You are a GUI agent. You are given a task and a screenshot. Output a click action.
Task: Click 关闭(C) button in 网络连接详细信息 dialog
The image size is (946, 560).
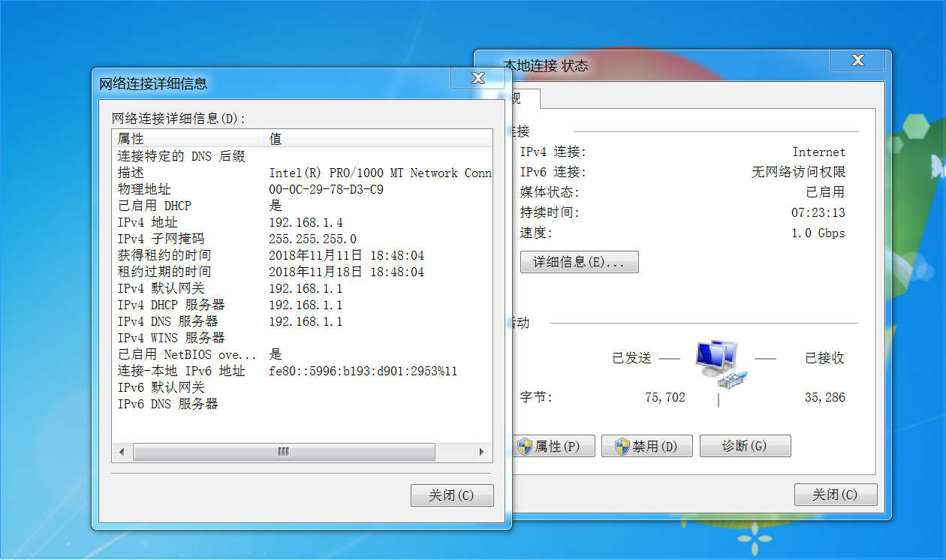[452, 495]
